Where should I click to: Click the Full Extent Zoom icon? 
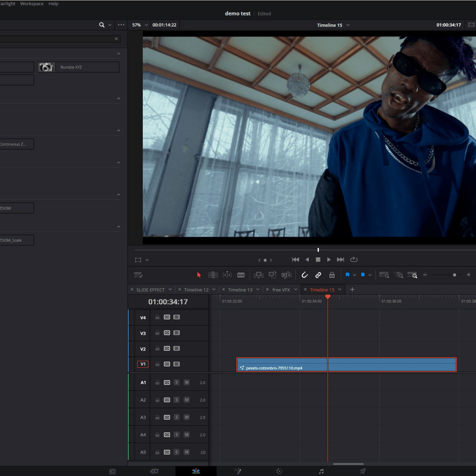384,275
